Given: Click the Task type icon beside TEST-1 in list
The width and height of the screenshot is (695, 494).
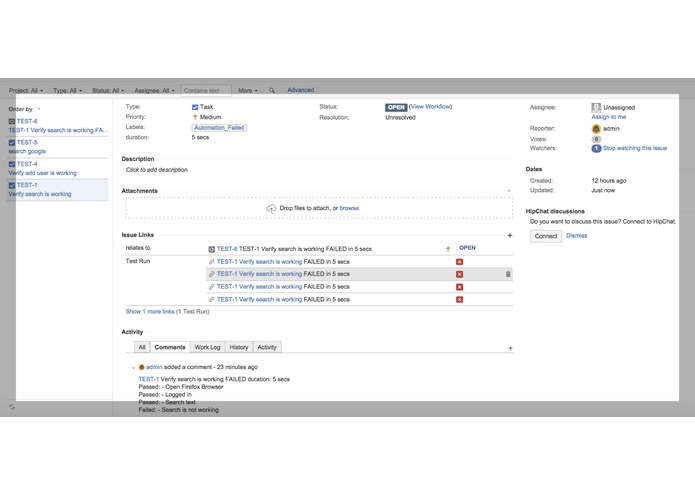Looking at the screenshot, I should (x=12, y=185).
